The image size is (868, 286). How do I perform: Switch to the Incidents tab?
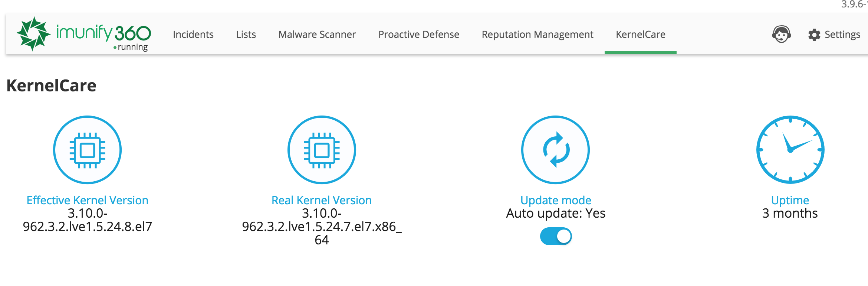pyautogui.click(x=193, y=35)
